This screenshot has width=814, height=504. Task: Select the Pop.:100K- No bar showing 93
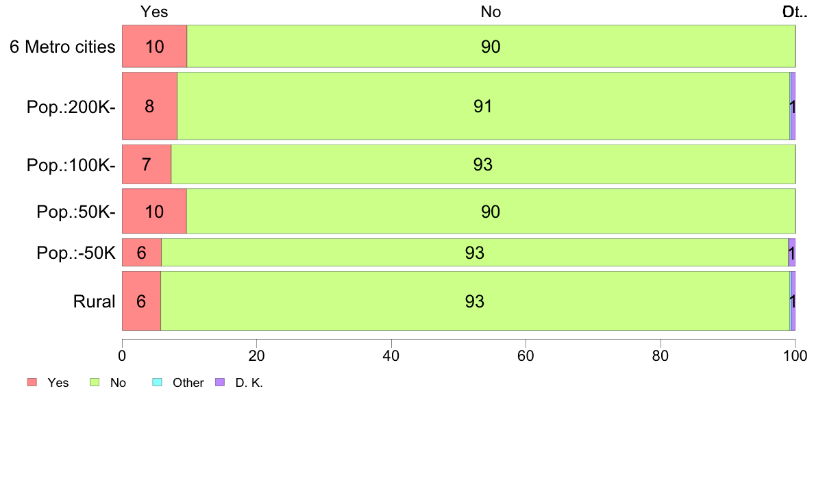483,164
